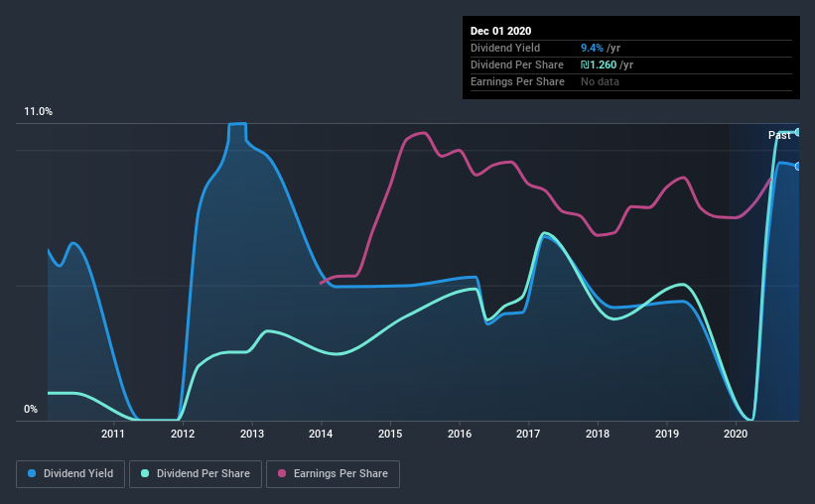Click the 'Past' label on chart
This screenshot has width=815, height=504.
(779, 135)
